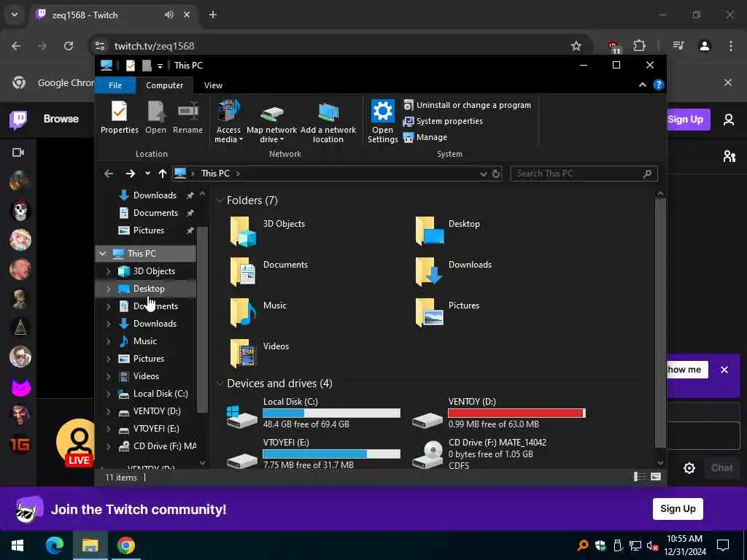Select CD Drive (F:) MATE_14042

coord(479,454)
